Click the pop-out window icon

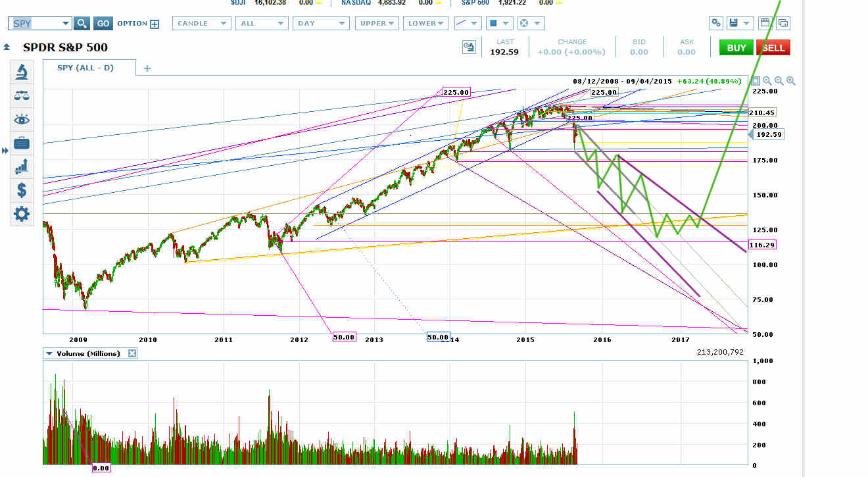point(783,23)
